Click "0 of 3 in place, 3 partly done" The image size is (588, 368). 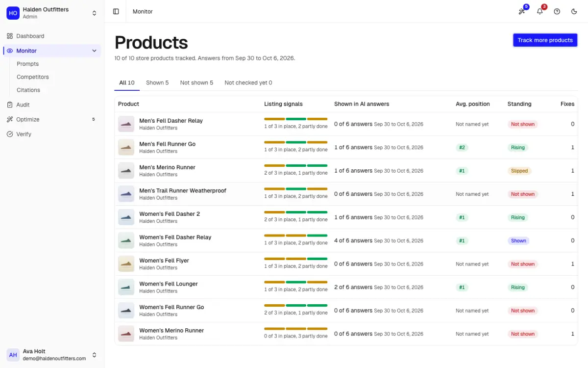(x=295, y=336)
